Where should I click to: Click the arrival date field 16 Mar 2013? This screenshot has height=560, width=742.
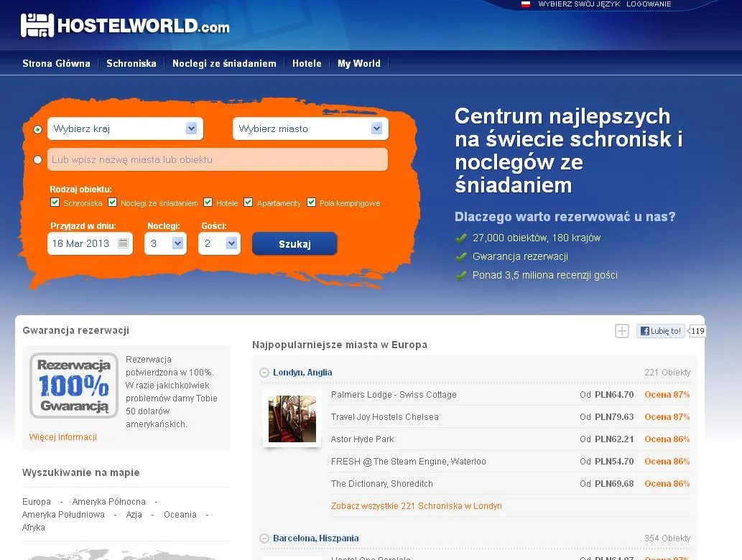coord(91,243)
